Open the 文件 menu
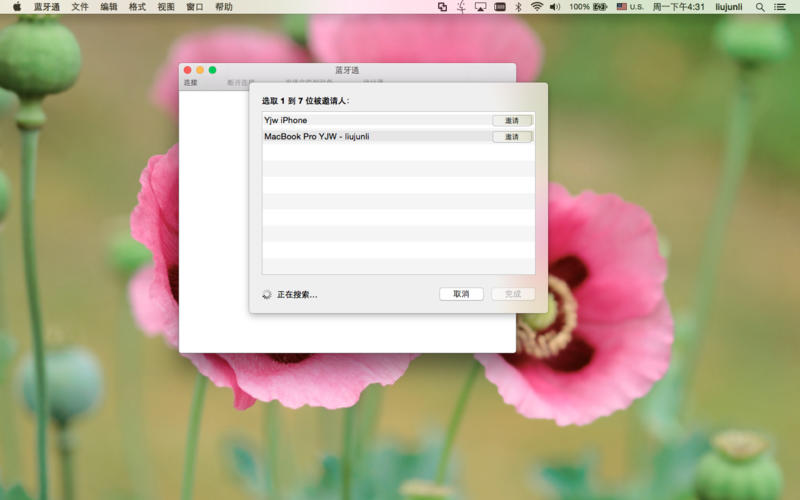Viewport: 800px width, 500px height. point(80,7)
